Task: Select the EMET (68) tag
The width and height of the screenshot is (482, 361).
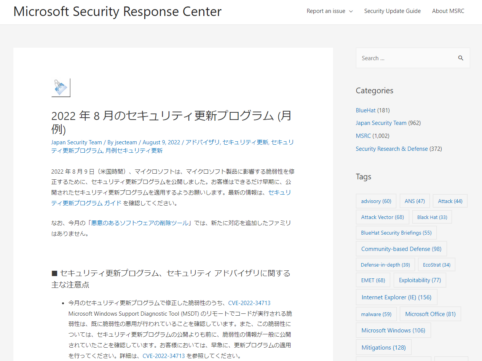Action: [373, 280]
